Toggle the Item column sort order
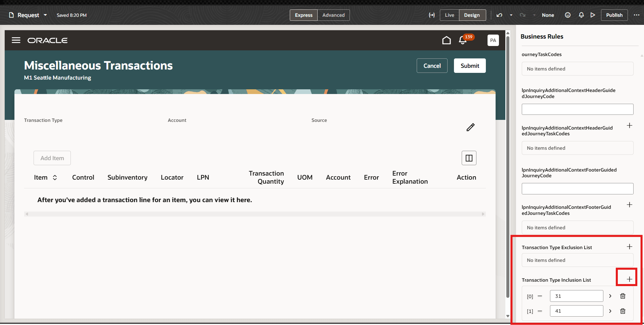 (55, 177)
